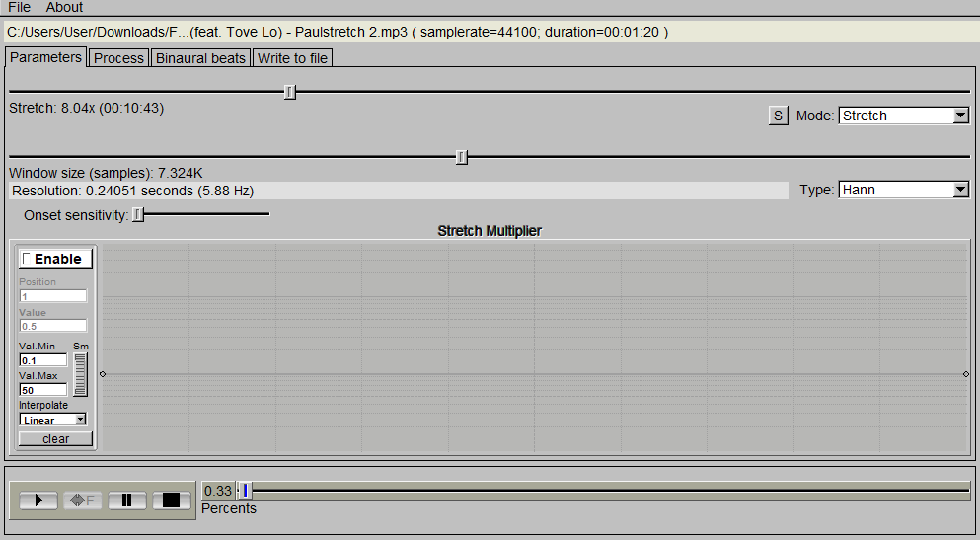Click the Position input field
The image size is (980, 540).
coord(53,295)
